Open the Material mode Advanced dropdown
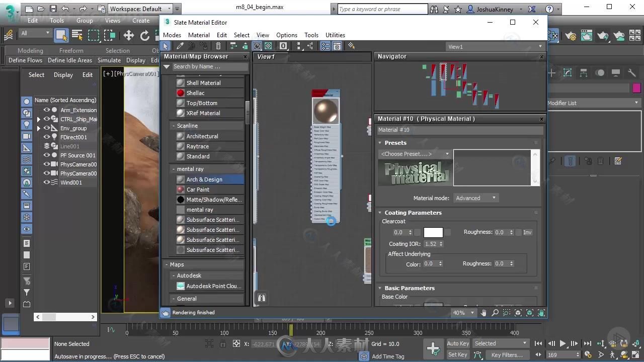644x362 pixels. 476,198
